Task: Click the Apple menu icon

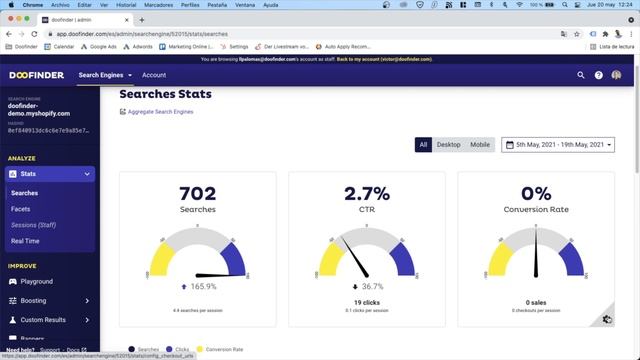Action: coord(11,5)
